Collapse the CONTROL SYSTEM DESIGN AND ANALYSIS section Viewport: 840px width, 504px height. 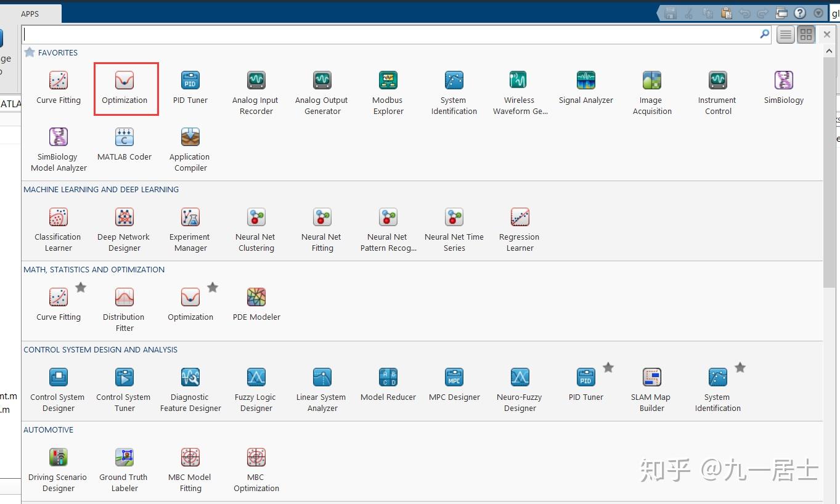[x=100, y=349]
